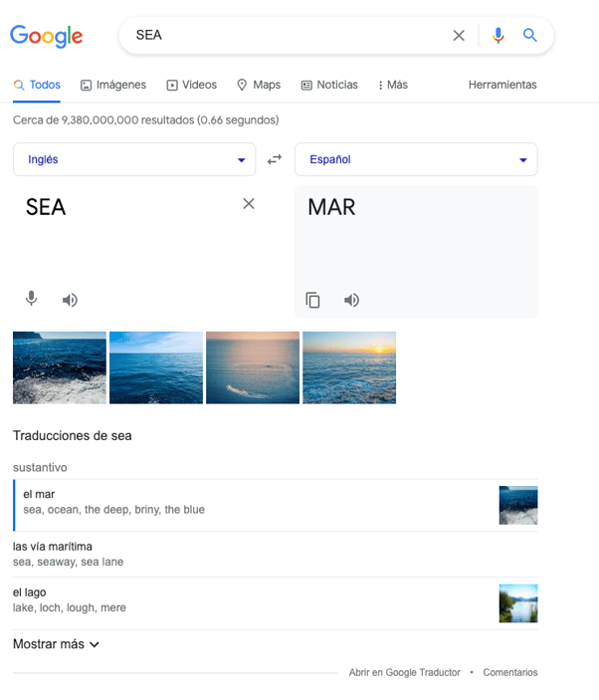
Task: Copy the MAR translation
Action: (312, 300)
